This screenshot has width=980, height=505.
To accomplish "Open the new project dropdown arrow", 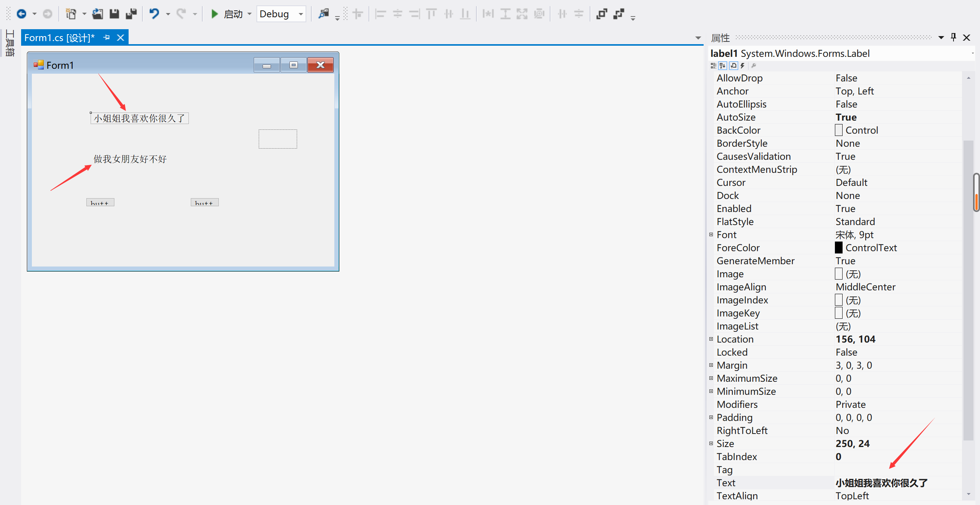I will click(84, 14).
